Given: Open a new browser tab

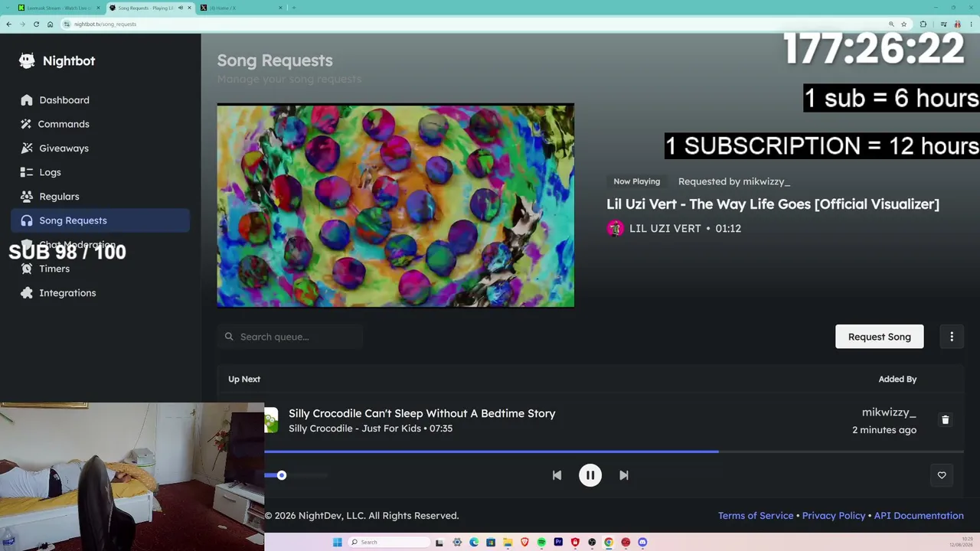Looking at the screenshot, I should click(294, 8).
